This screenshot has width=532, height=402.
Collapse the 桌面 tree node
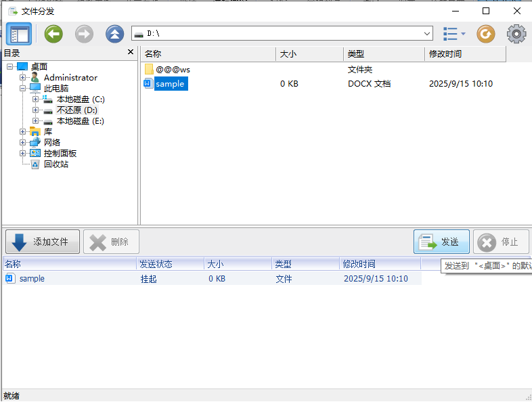(10, 66)
